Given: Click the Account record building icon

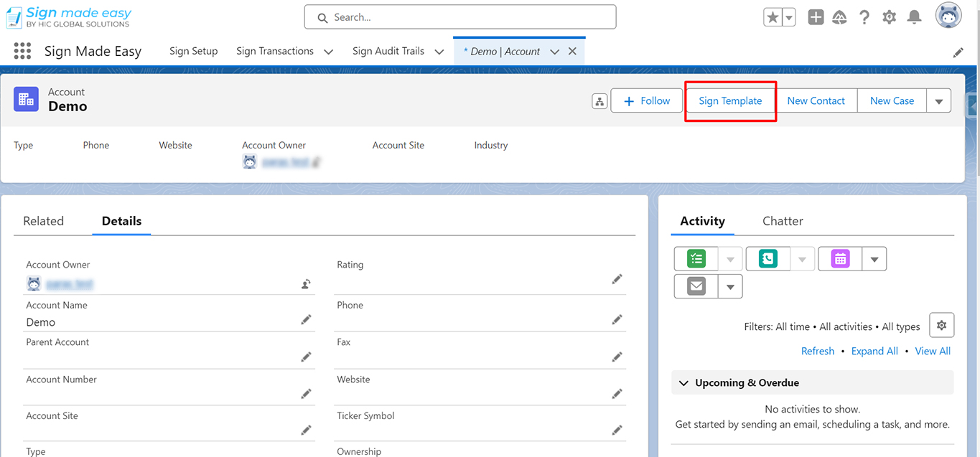Looking at the screenshot, I should pos(26,100).
